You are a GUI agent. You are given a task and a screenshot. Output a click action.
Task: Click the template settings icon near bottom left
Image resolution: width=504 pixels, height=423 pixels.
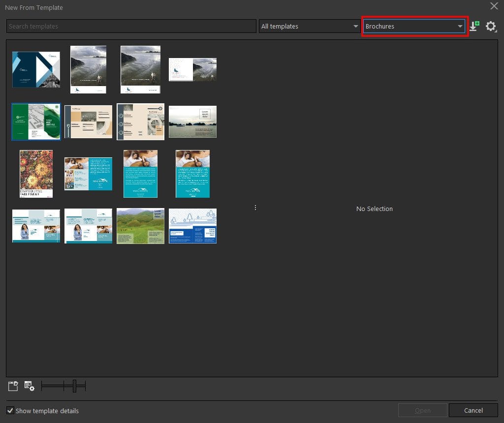[x=29, y=386]
